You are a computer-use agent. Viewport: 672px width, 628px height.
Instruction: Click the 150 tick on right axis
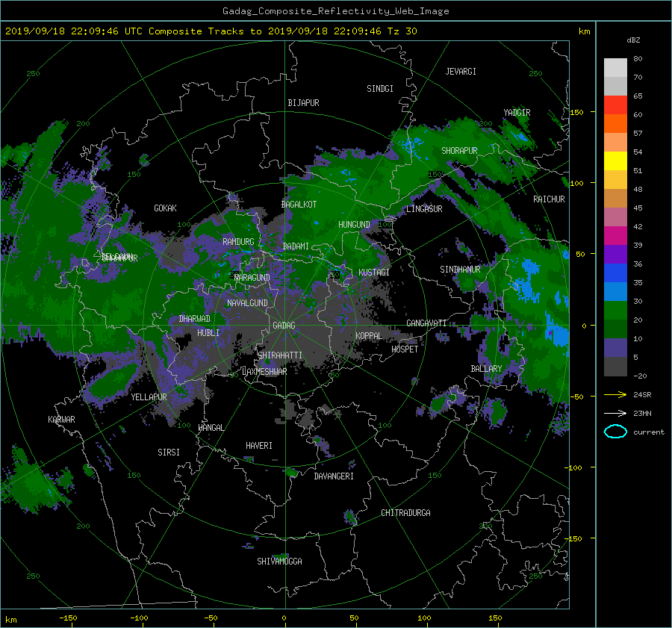(x=576, y=112)
